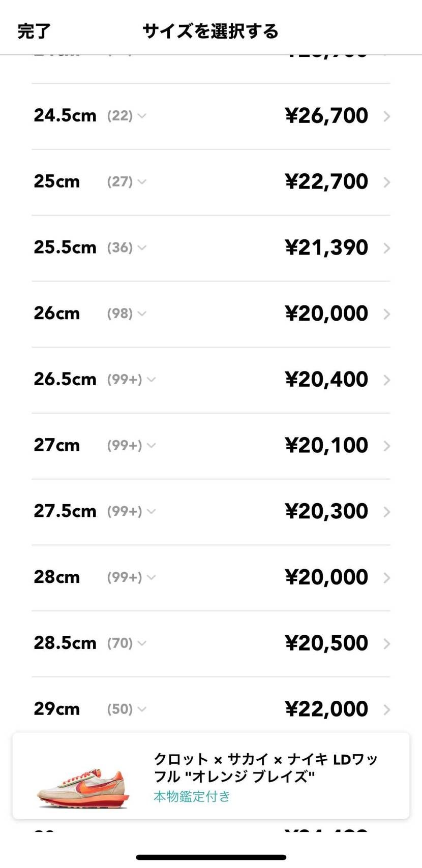Open the 24.5cm row right arrow
The height and width of the screenshot is (868, 422).
point(387,116)
